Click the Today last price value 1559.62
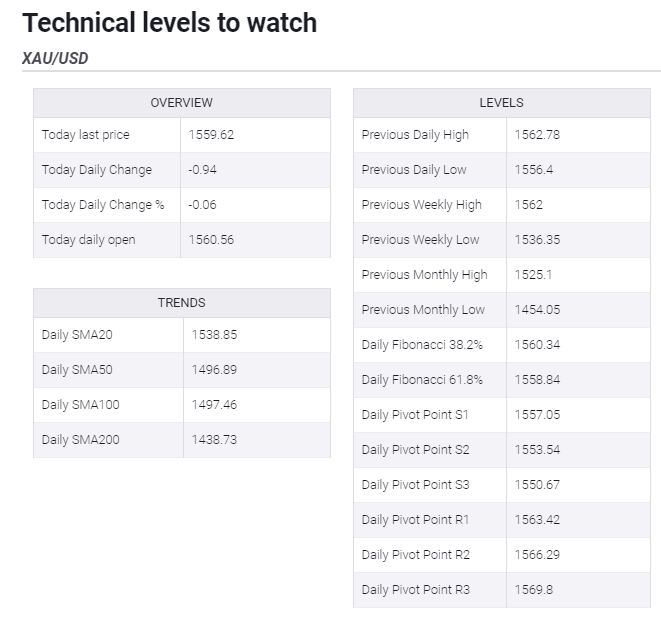The image size is (661, 624). [x=211, y=135]
